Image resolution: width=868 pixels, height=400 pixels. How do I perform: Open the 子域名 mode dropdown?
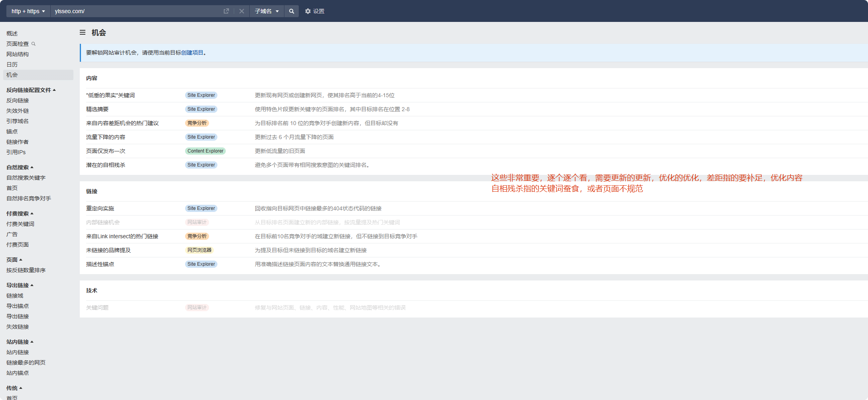pyautogui.click(x=266, y=11)
